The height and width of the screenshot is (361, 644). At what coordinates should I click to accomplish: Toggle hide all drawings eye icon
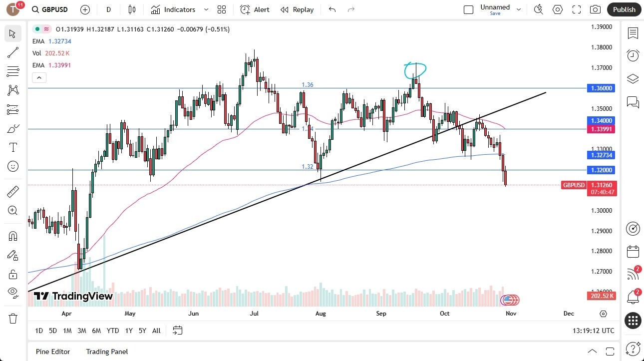tap(13, 293)
